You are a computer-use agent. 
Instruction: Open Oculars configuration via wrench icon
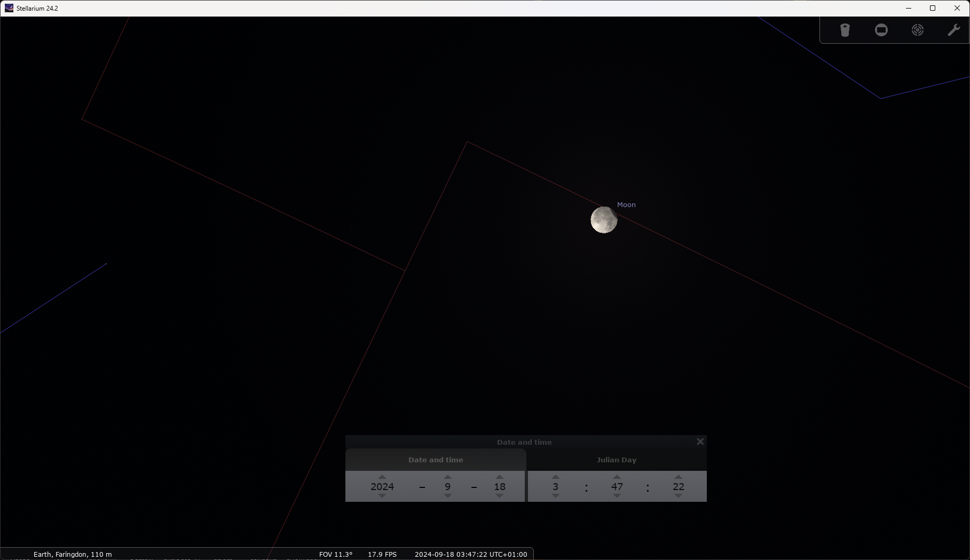(x=953, y=30)
